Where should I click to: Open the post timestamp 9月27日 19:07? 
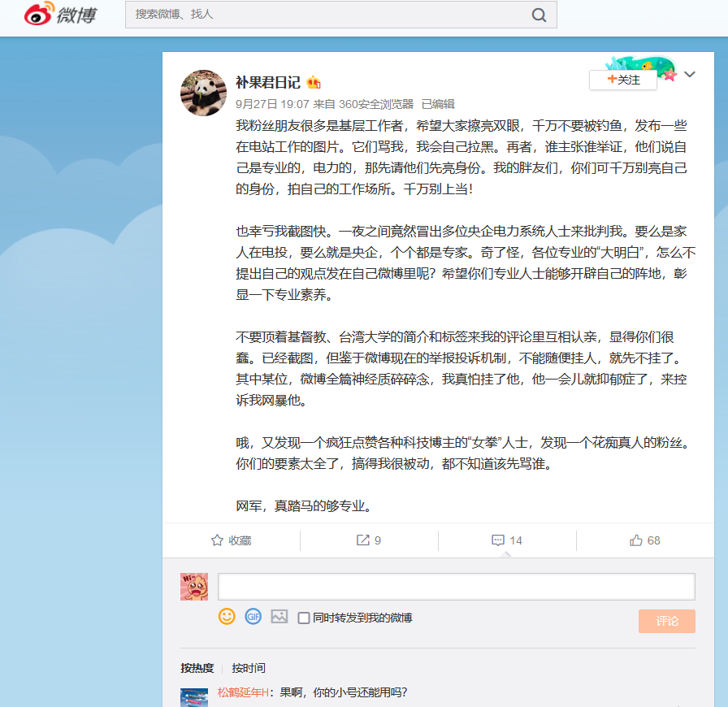coord(272,104)
